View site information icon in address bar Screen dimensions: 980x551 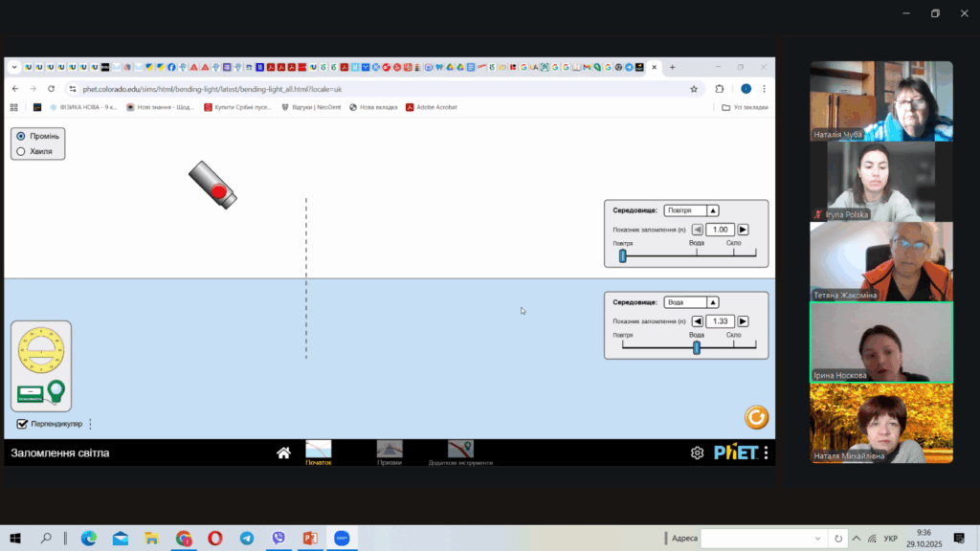(x=73, y=89)
